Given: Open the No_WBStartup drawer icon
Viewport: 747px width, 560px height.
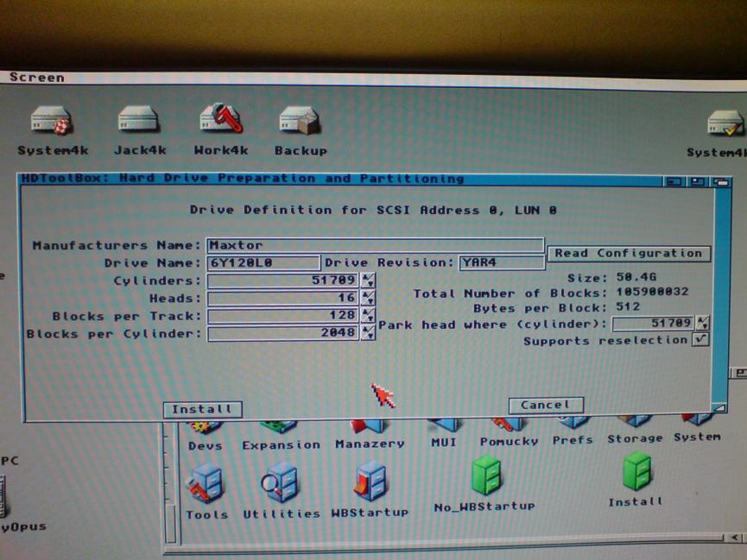Looking at the screenshot, I should [485, 477].
